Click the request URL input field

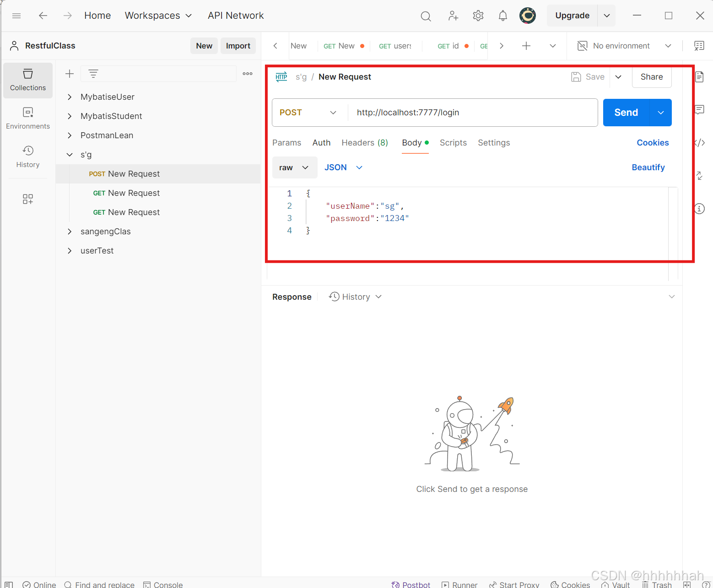(x=472, y=113)
